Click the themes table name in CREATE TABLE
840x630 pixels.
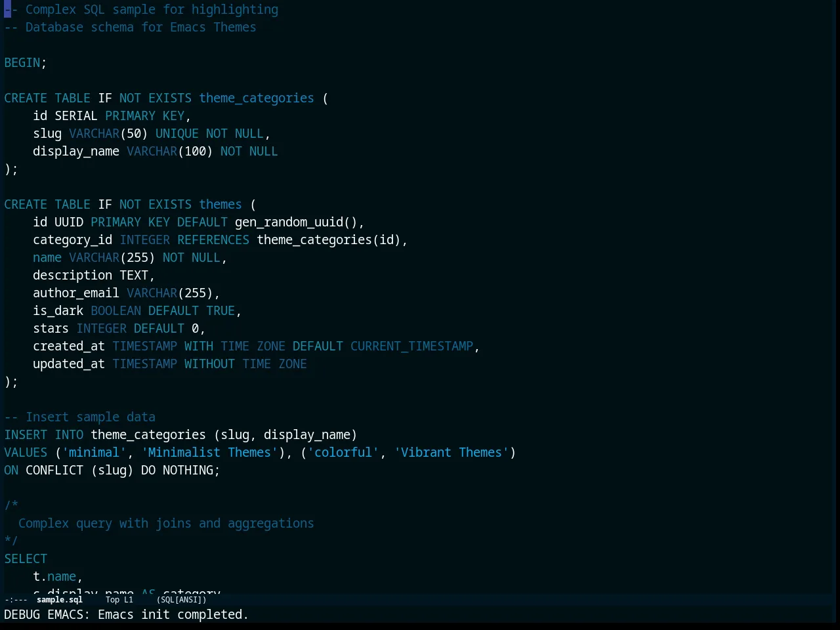click(x=220, y=205)
